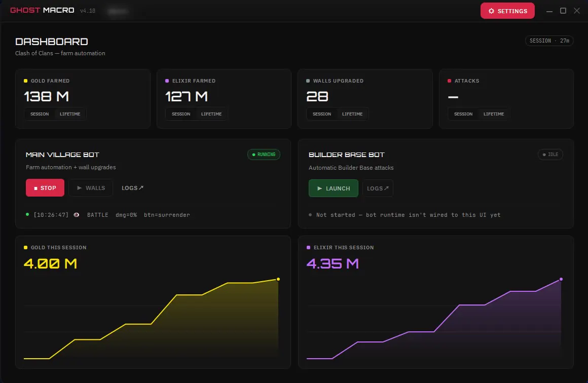Viewport: 588px width, 383px height.
Task: Maximize the Ghost Macro window
Action: 563,11
